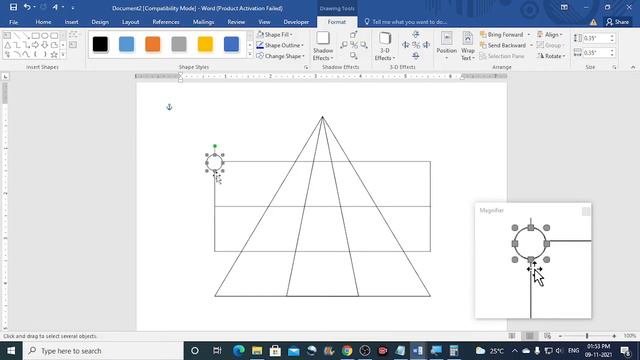Click the Edit Shape icon
Viewport: 640px width, 360px height.
[73, 35]
